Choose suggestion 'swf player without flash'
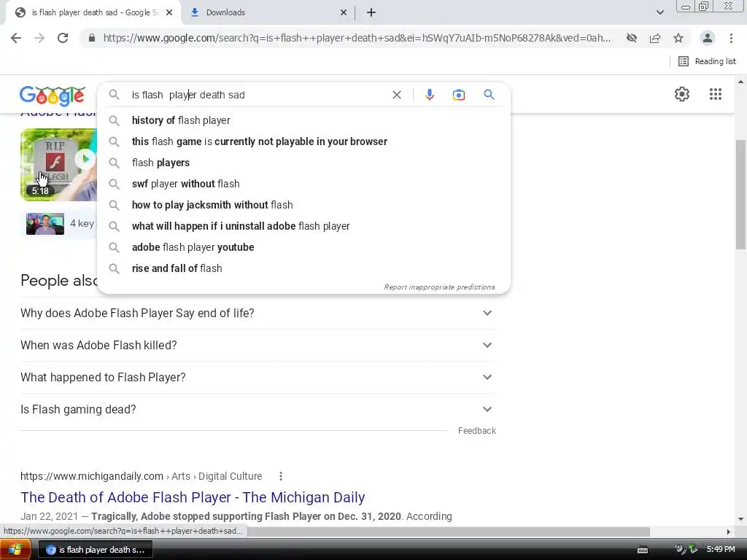The image size is (747, 560). point(303,184)
